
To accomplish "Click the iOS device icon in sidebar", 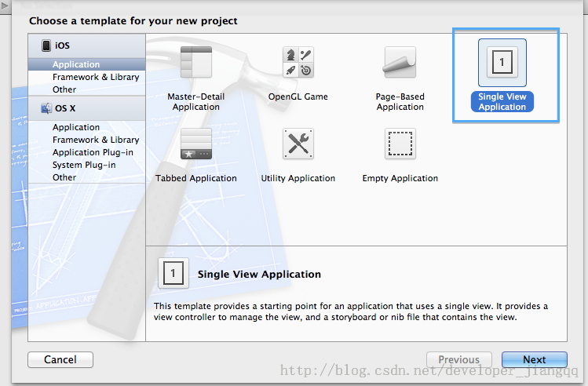I will pyautogui.click(x=46, y=46).
